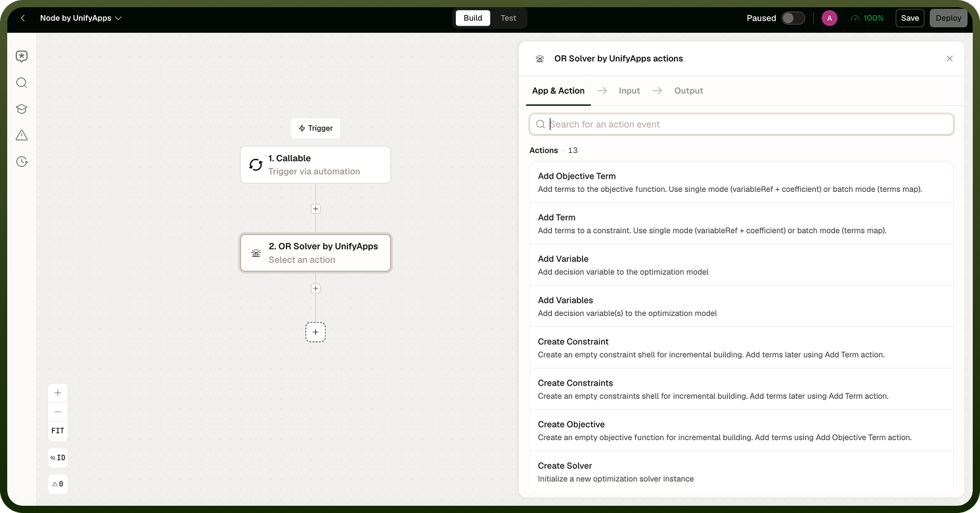Choose the Create Constraint action
The image size is (980, 513).
[742, 348]
